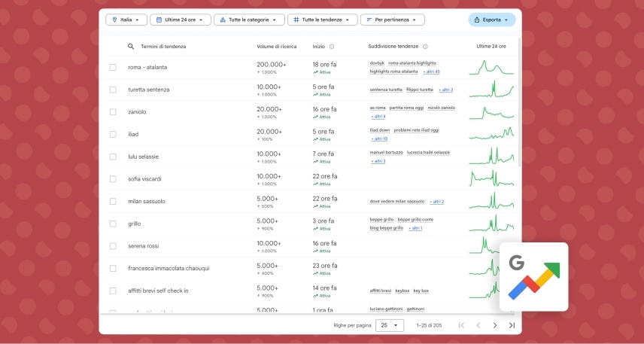Select the checkbox for roma - atalanta
This screenshot has width=644, height=344.
(x=113, y=67)
